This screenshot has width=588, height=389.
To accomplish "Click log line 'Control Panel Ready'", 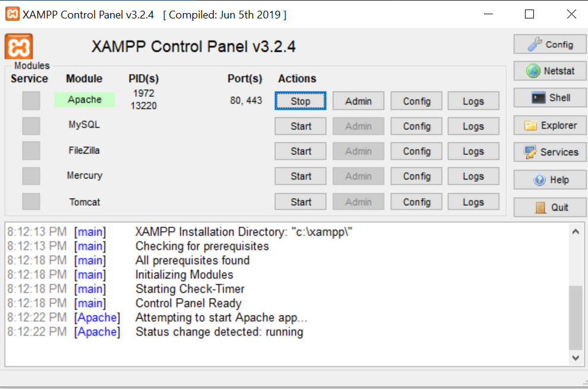I will coord(188,303).
